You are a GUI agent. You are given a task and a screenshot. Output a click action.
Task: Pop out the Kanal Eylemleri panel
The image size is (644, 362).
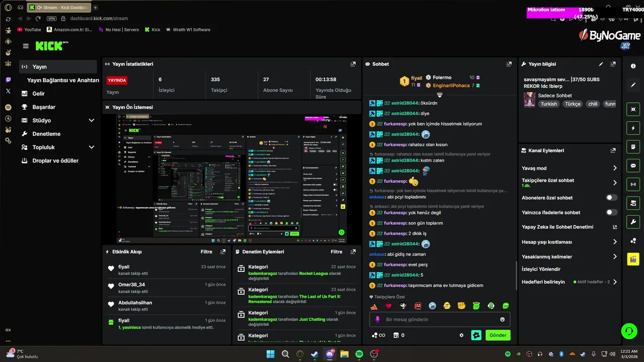coord(613,150)
